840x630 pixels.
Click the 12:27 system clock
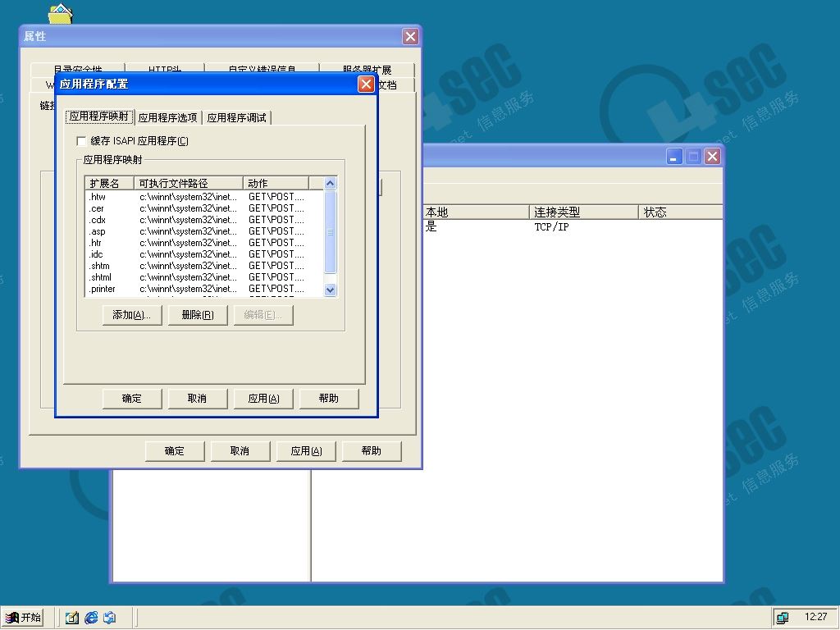[816, 617]
